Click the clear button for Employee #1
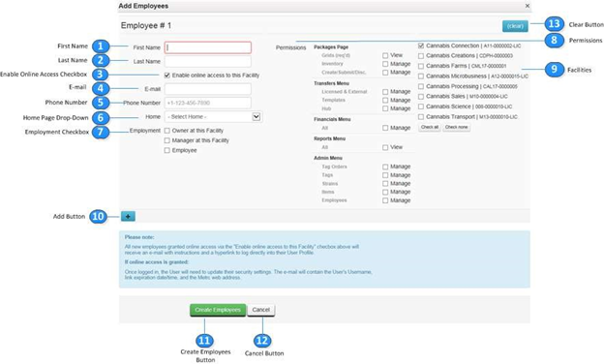 point(515,26)
